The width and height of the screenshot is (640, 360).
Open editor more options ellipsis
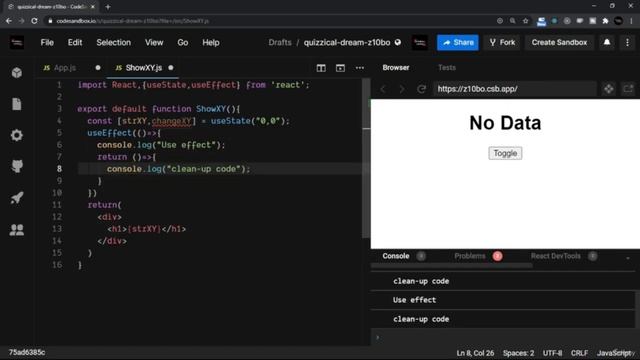click(360, 68)
